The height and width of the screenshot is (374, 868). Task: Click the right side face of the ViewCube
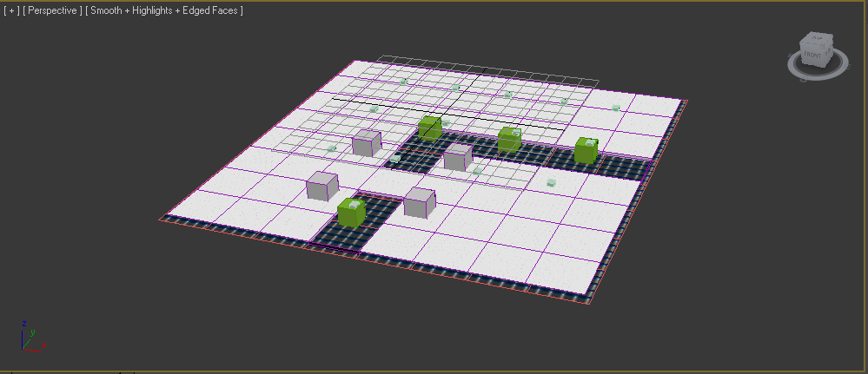(828, 53)
